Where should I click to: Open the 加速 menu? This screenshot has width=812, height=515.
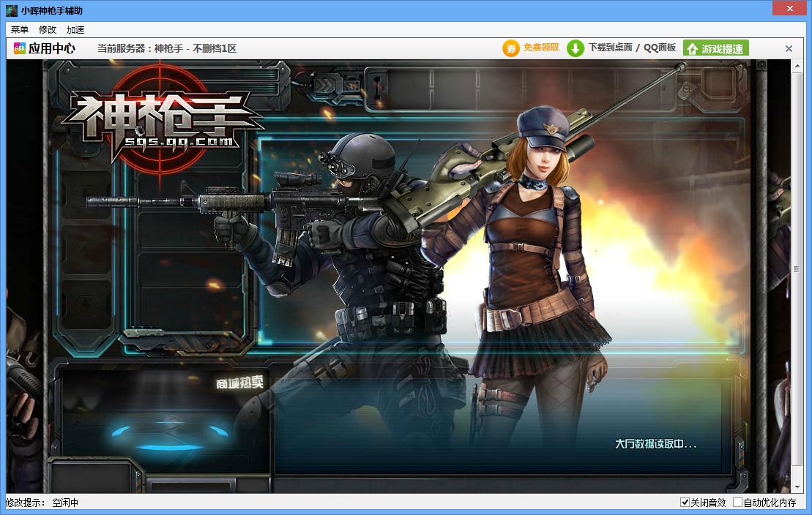(75, 30)
